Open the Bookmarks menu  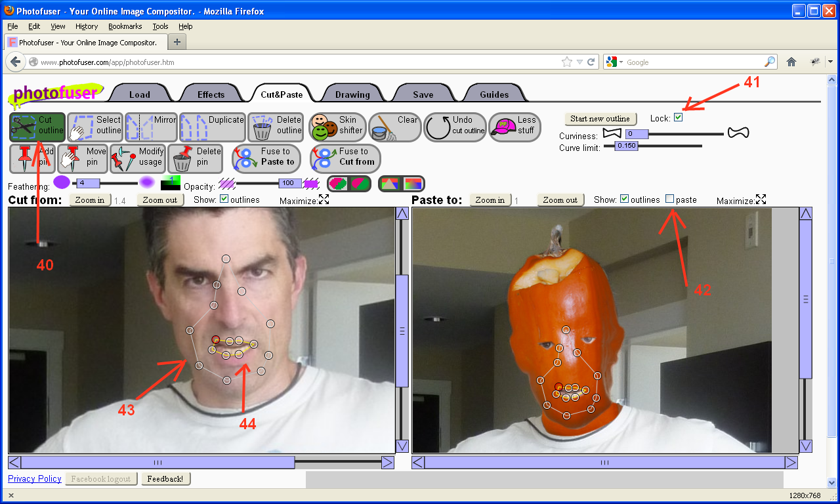click(x=125, y=26)
